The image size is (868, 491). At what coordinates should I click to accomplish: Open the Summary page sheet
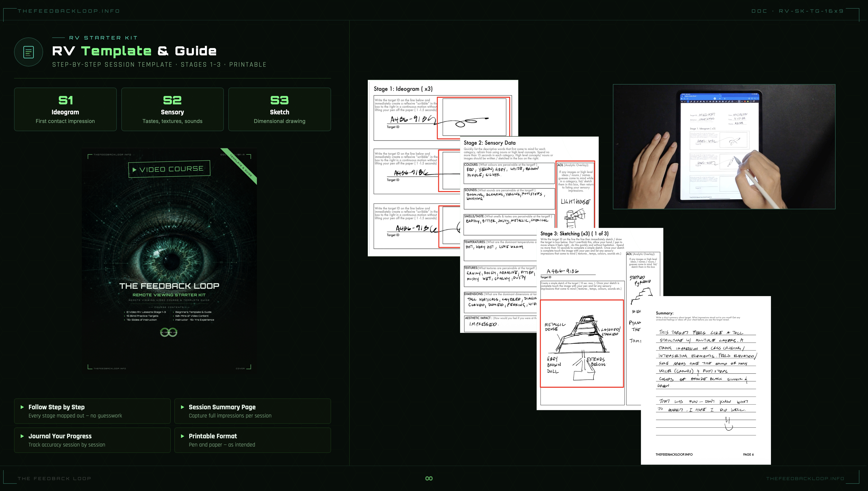[x=706, y=381]
